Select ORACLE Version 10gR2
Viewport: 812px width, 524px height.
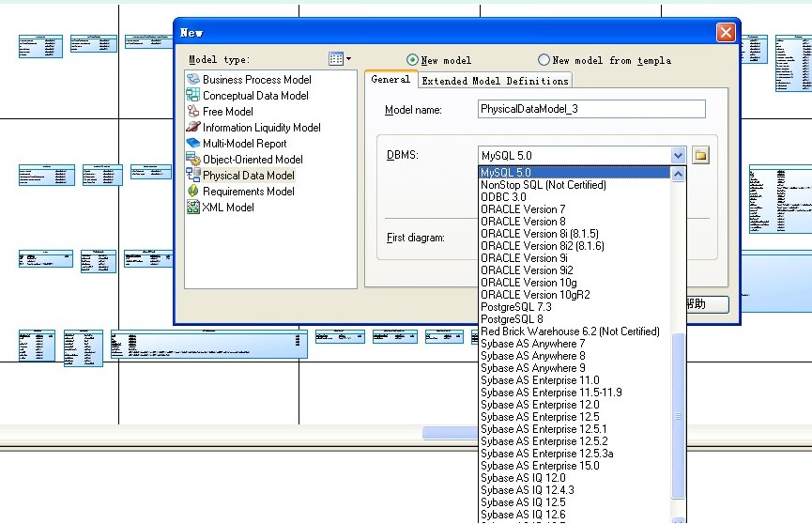click(x=575, y=294)
